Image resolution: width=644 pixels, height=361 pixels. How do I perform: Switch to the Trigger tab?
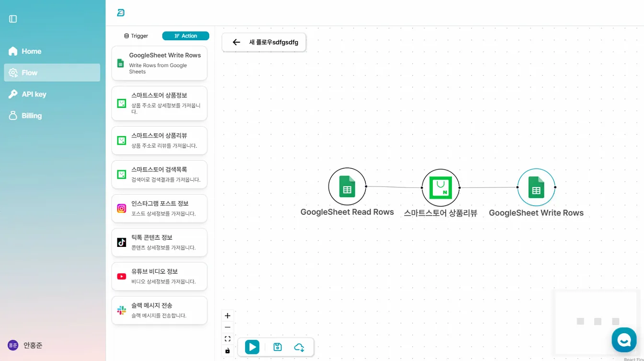[x=136, y=36]
